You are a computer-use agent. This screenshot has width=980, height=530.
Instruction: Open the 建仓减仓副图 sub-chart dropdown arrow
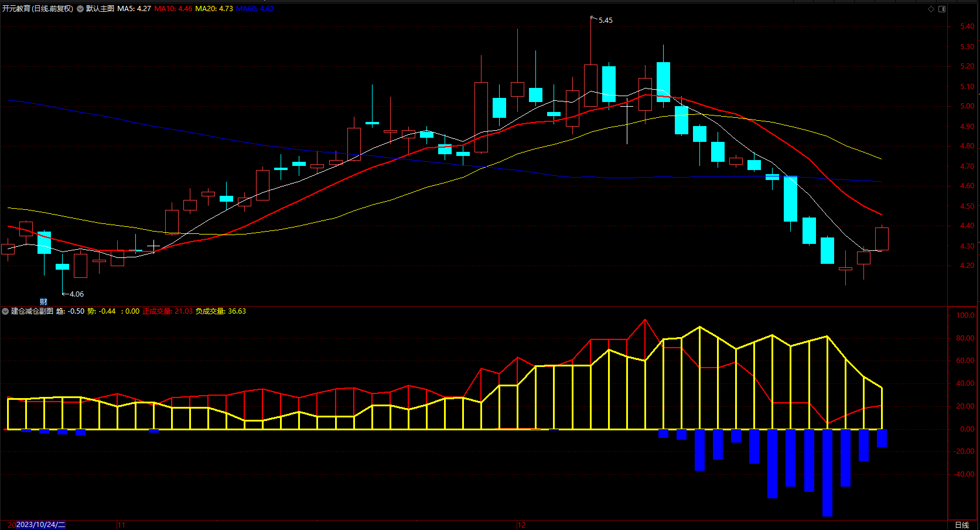(5, 311)
